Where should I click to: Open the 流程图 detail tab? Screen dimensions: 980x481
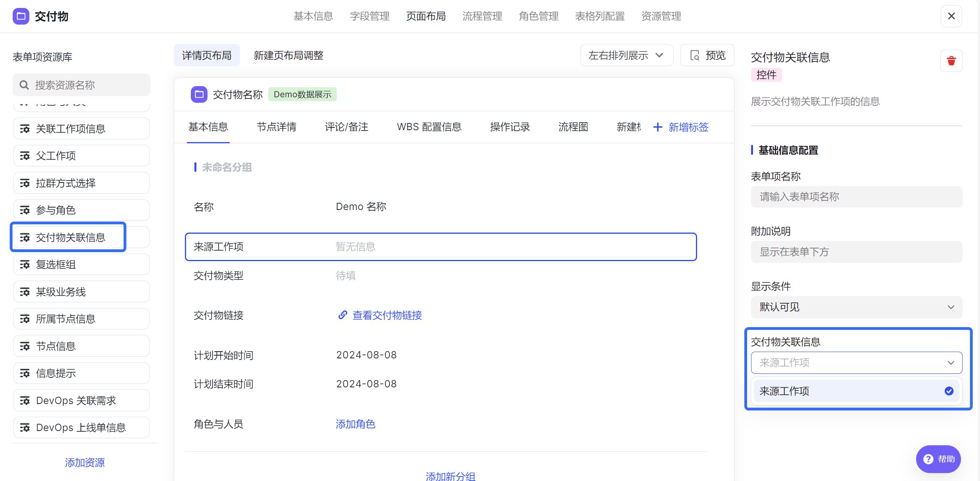(x=573, y=127)
